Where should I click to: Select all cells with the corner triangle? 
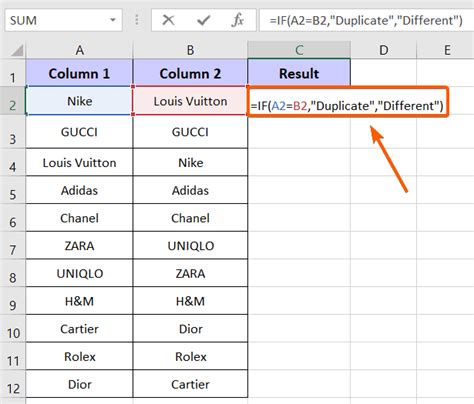click(16, 51)
